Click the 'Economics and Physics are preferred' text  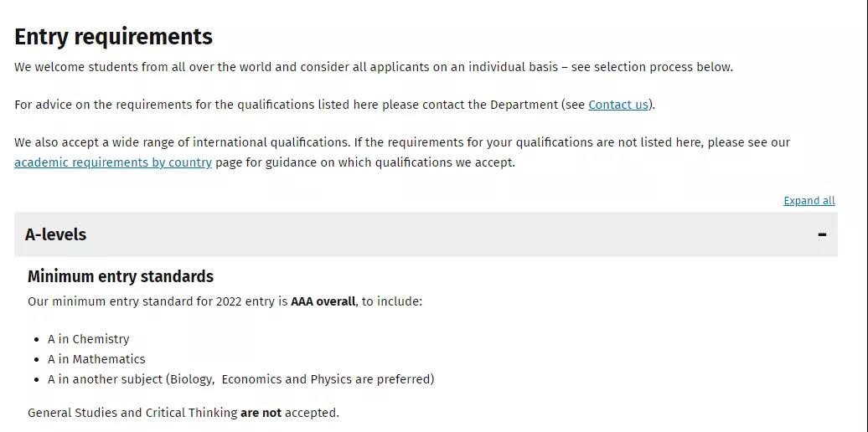[327, 379]
